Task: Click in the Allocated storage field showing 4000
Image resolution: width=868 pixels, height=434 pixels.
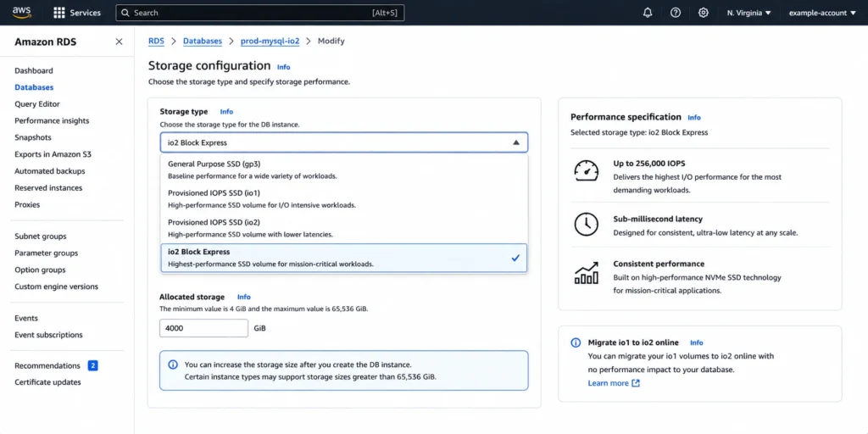Action: (203, 328)
